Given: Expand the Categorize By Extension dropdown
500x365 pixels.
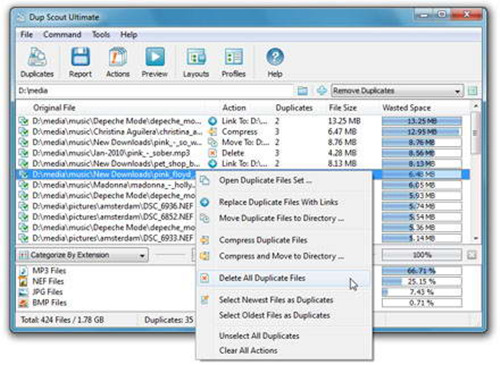Looking at the screenshot, I should 82,255.
